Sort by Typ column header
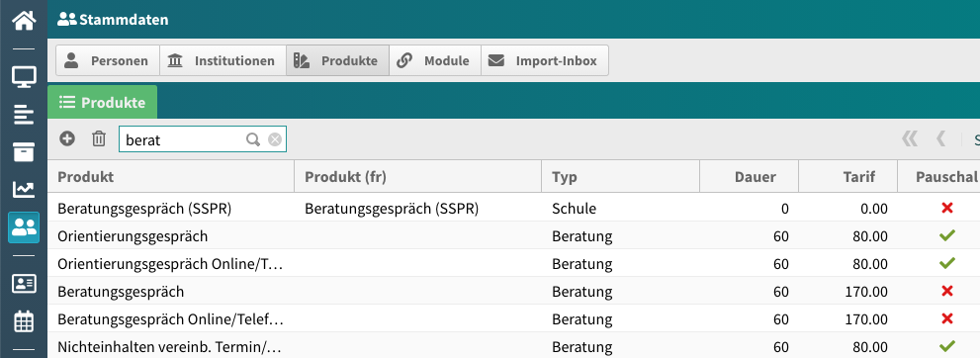The height and width of the screenshot is (358, 980). coord(621,177)
